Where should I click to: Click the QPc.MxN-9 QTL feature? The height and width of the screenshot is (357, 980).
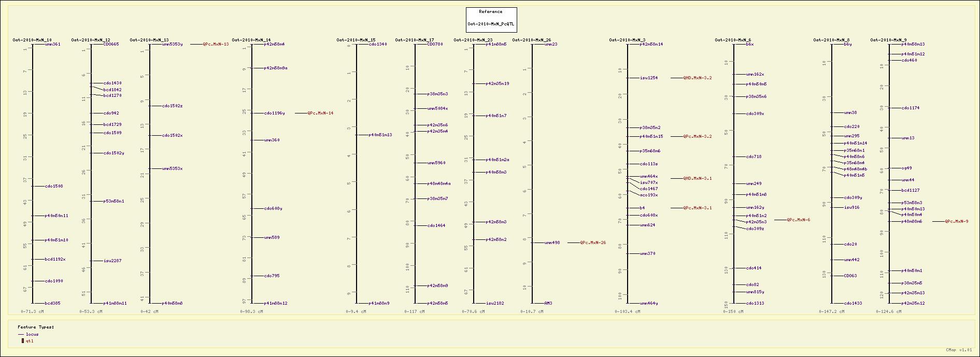pyautogui.click(x=956, y=222)
